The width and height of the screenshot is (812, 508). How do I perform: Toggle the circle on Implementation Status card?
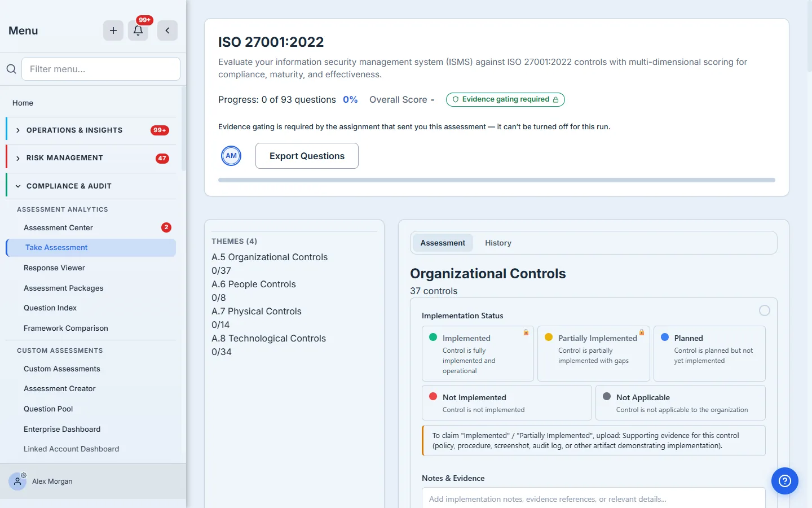(765, 310)
